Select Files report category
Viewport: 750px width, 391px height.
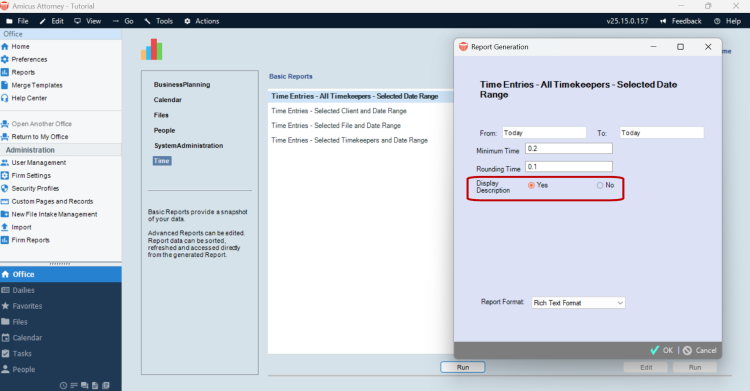(x=161, y=115)
